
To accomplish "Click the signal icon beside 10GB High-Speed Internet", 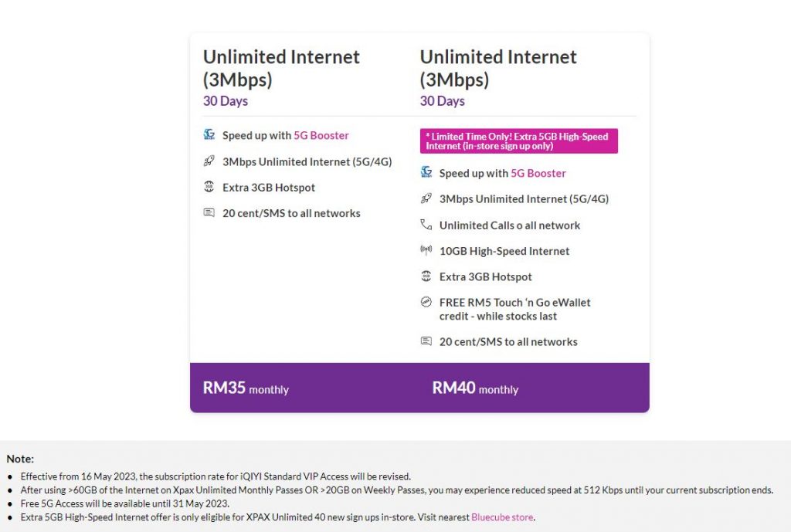I will [426, 250].
